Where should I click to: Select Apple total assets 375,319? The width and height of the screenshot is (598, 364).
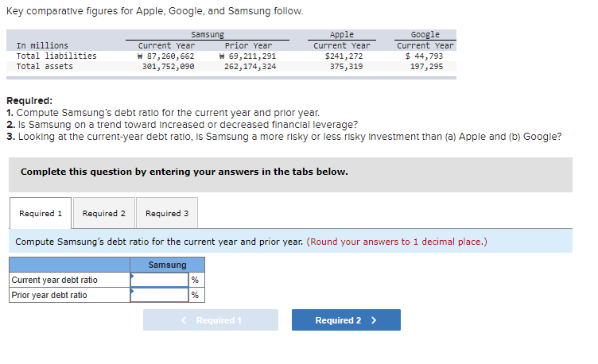(x=346, y=66)
